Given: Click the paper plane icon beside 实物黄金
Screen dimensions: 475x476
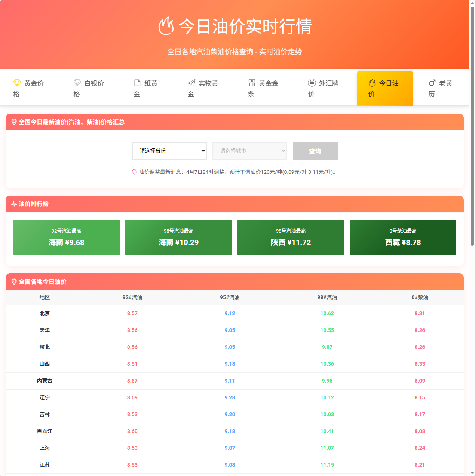Looking at the screenshot, I should [191, 83].
